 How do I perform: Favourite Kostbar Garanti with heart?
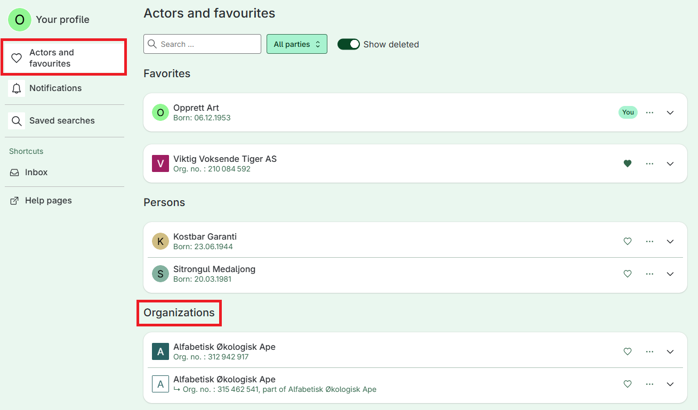pos(627,241)
